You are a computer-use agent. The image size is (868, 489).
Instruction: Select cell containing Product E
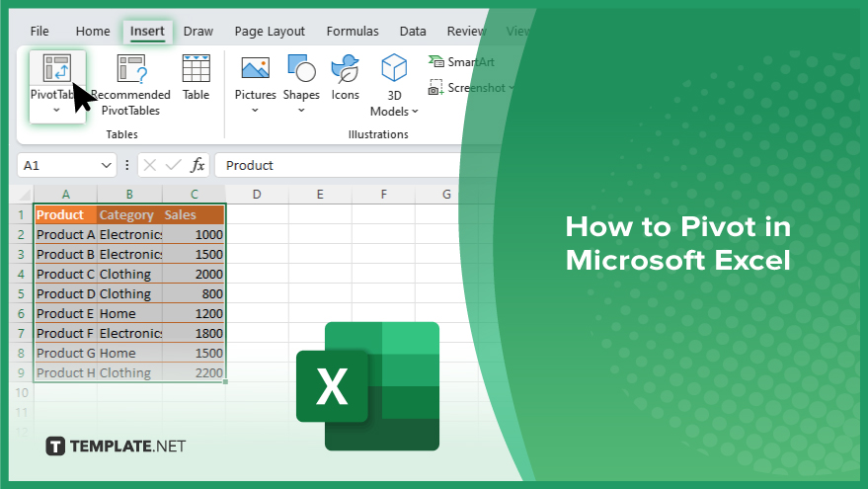tap(65, 313)
